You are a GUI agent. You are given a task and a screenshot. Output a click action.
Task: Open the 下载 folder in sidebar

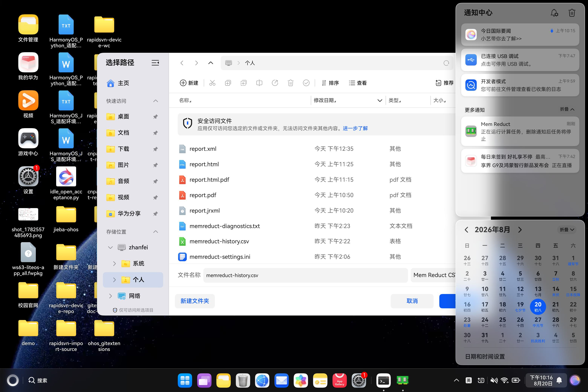(133, 149)
